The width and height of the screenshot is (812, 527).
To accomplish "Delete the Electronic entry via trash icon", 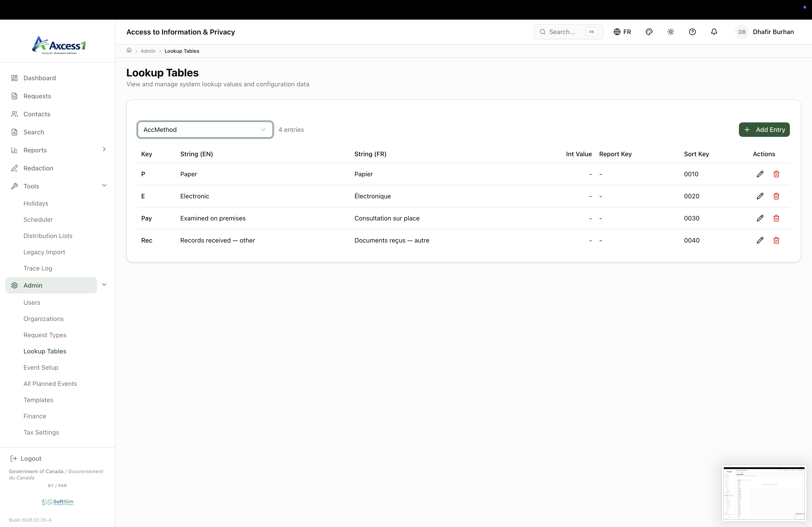I will pos(776,196).
